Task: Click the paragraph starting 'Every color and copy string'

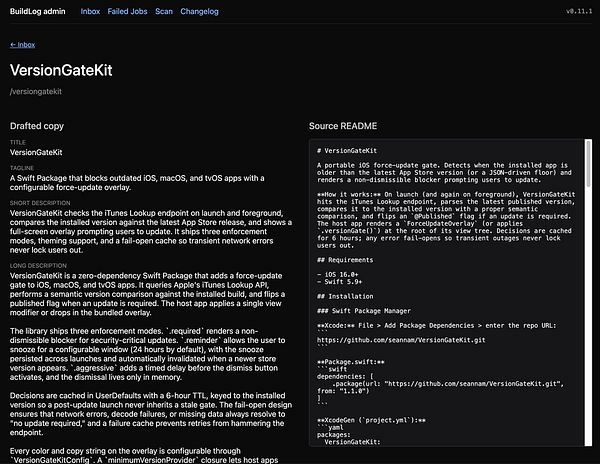Action: [144, 455]
